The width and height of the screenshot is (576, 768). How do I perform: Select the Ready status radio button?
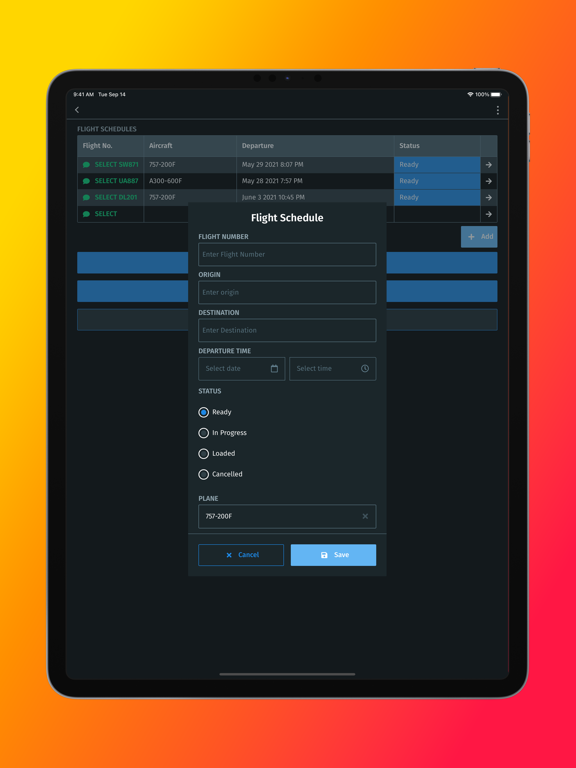coord(203,412)
